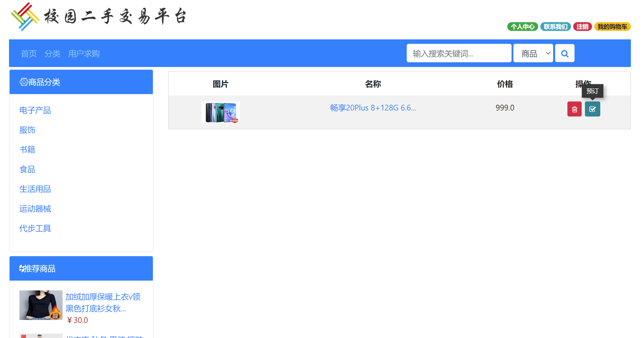Image resolution: width=644 pixels, height=338 pixels.
Task: Open 畅享20Plus product name link
Action: tap(373, 108)
